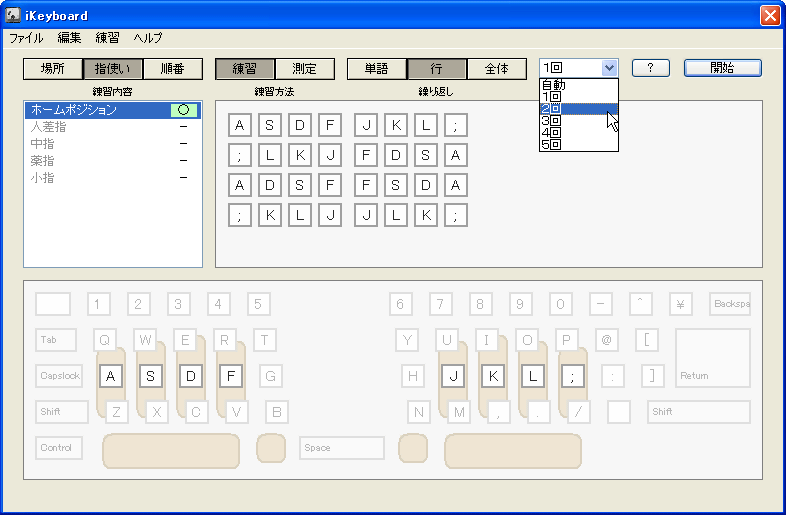This screenshot has width=786, height=515.
Task: Click the Capslock key on the on-screen keyboard
Action: (x=59, y=376)
